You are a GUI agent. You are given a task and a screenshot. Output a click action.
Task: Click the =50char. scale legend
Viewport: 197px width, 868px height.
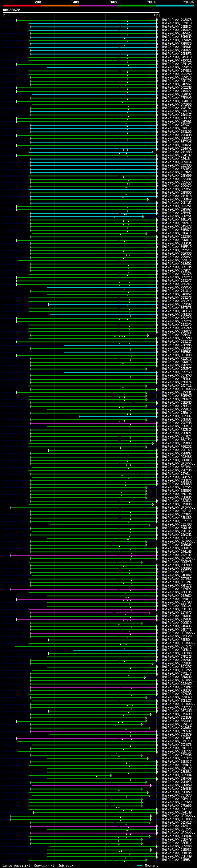pyautogui.click(x=147, y=866)
